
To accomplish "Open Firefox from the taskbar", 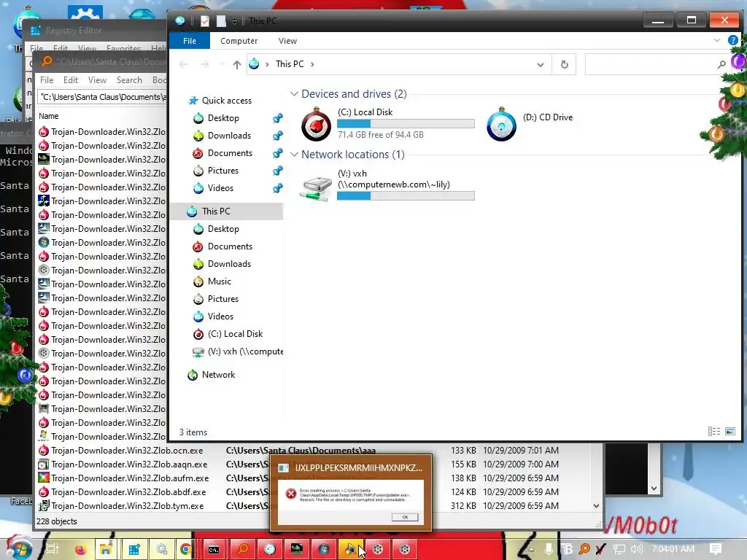I will [x=81, y=549].
